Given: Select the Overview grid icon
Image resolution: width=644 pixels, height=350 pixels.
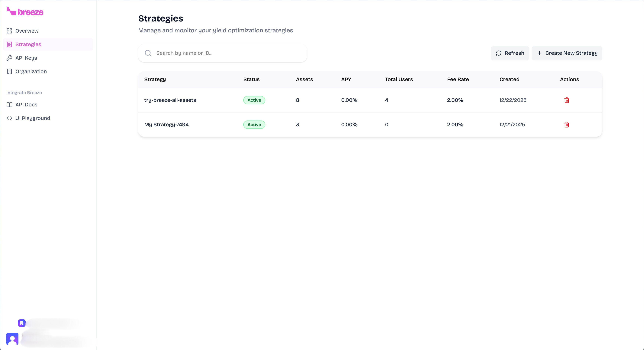Looking at the screenshot, I should 9,31.
